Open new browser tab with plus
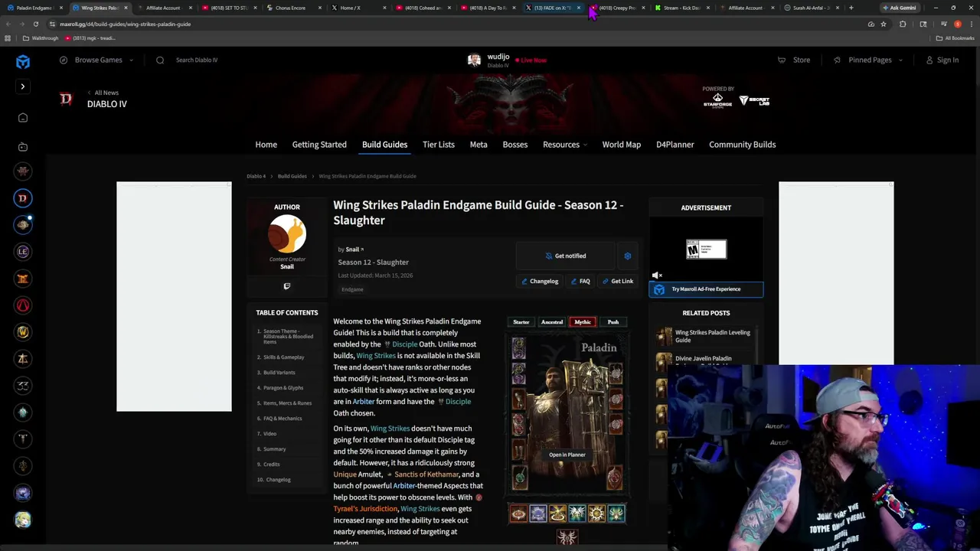 [851, 8]
